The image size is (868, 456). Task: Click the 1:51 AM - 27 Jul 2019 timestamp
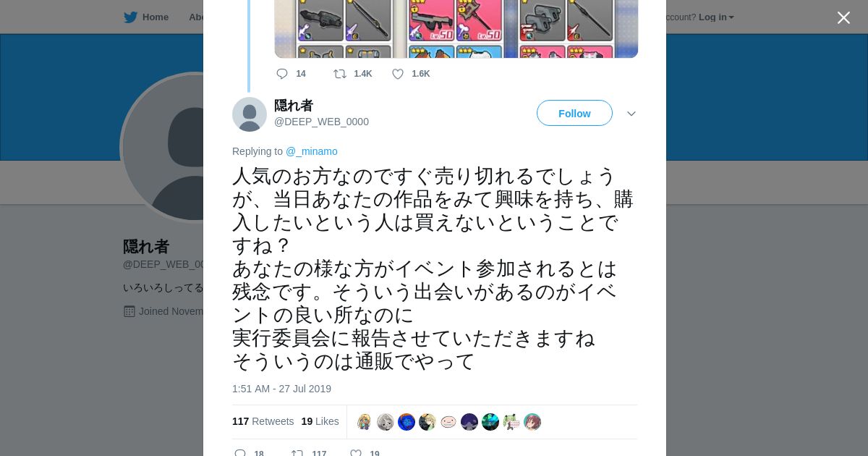tap(281, 389)
